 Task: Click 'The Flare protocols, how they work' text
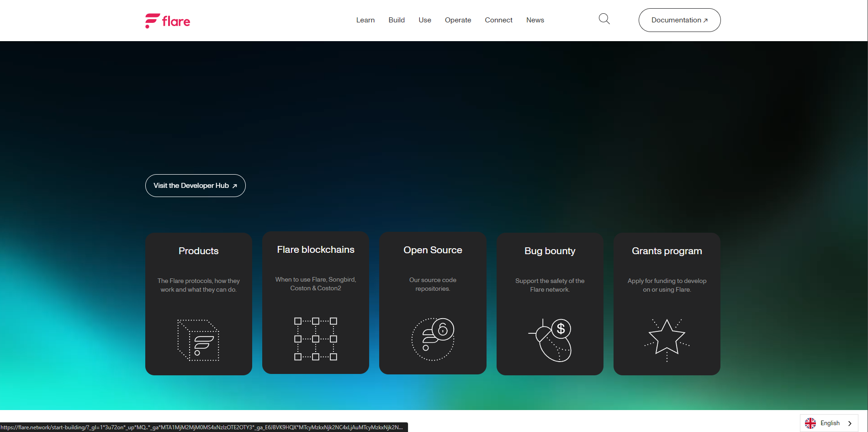pyautogui.click(x=198, y=285)
